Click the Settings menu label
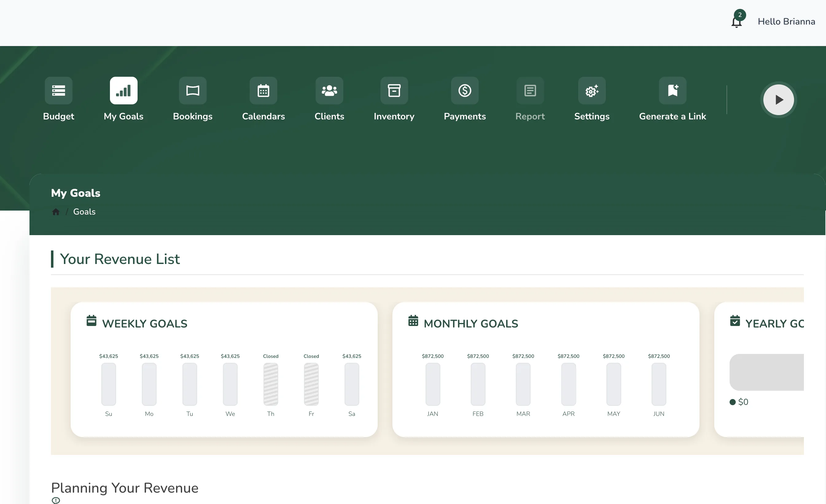The image size is (826, 504). click(x=592, y=116)
